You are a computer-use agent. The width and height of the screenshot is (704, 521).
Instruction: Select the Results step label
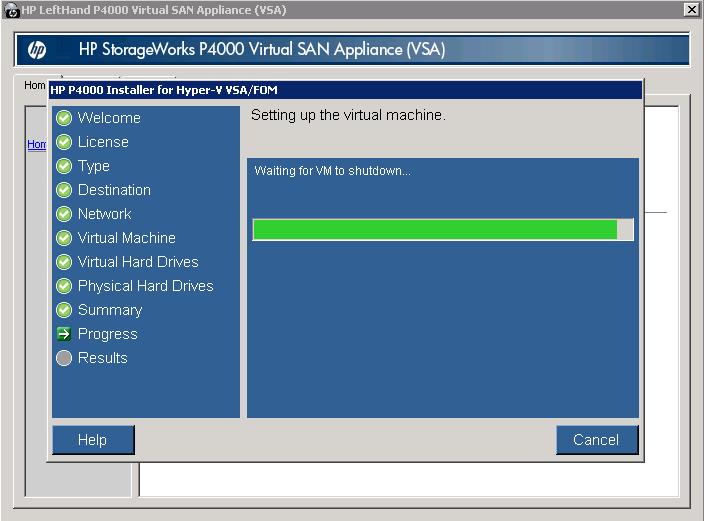(x=103, y=358)
